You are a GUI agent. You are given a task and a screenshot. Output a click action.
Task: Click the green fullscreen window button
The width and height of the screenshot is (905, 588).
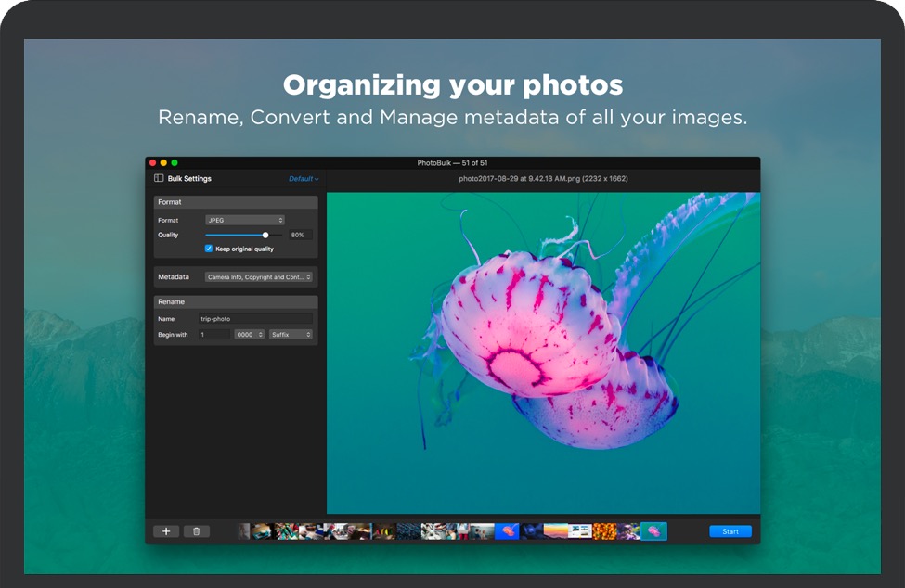point(175,163)
